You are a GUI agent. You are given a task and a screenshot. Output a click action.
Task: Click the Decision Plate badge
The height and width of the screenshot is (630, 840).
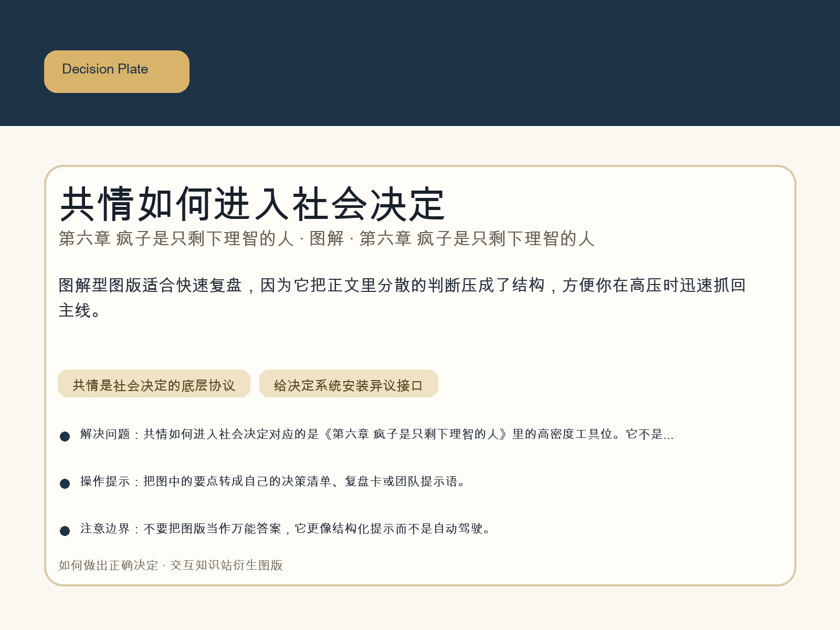click(x=117, y=71)
